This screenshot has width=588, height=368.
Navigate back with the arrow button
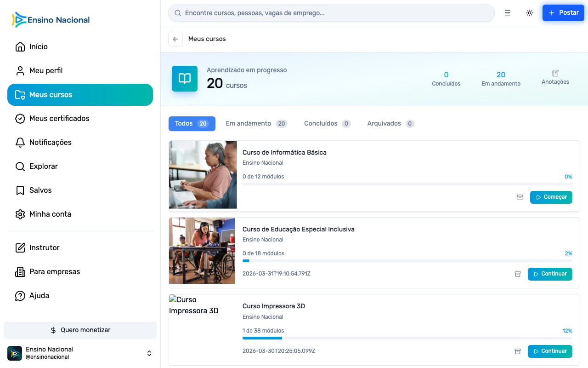(175, 39)
